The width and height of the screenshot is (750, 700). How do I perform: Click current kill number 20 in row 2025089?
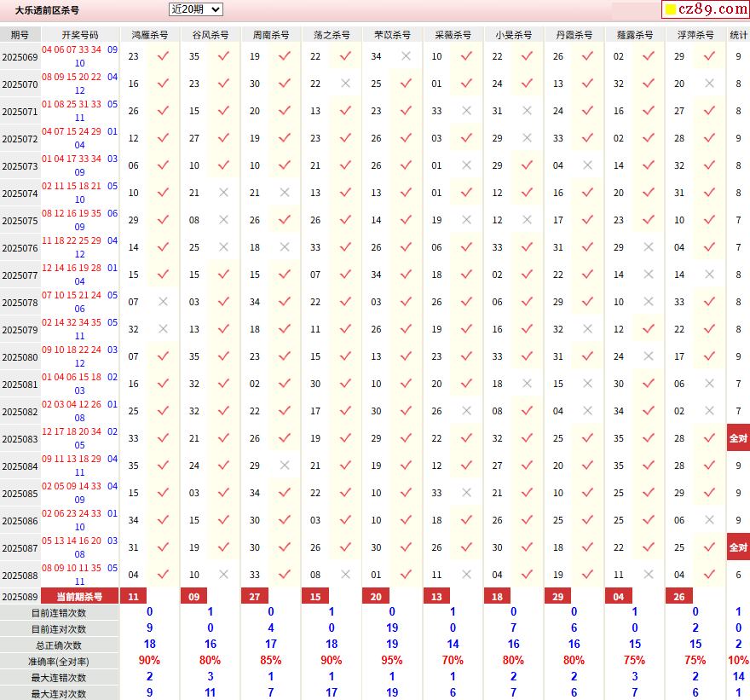coord(376,596)
